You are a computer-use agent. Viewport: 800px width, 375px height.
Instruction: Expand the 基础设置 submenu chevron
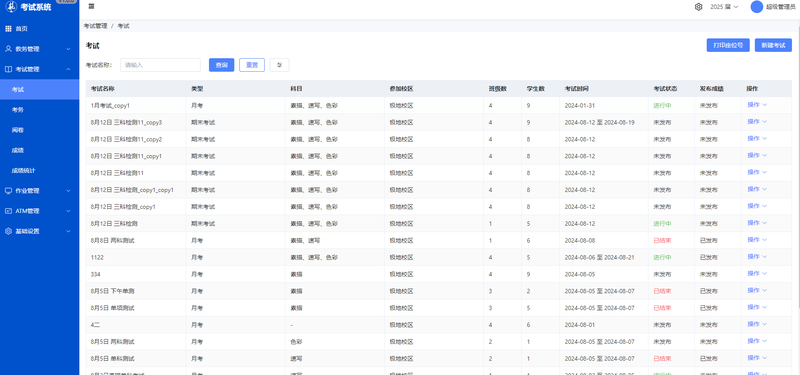[x=68, y=231]
